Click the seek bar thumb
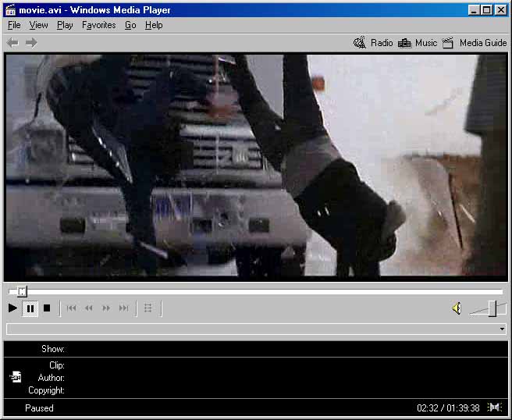 click(x=22, y=291)
